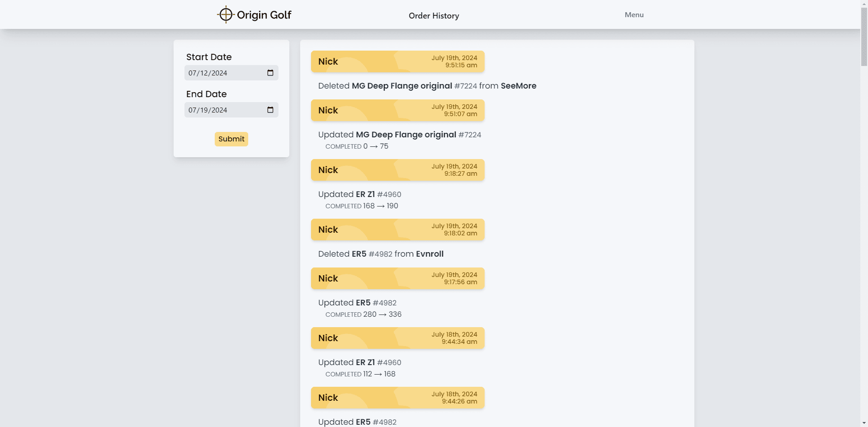Open the Menu in the header
The width and height of the screenshot is (868, 427).
(634, 15)
